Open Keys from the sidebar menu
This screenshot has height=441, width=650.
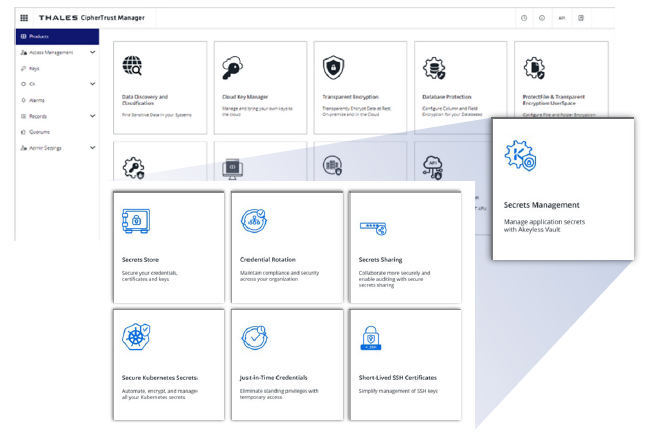click(34, 68)
